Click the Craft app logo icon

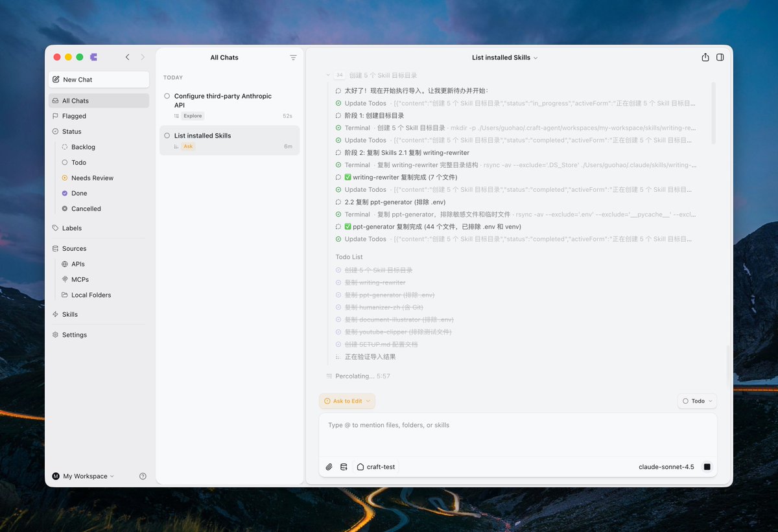pyautogui.click(x=94, y=57)
